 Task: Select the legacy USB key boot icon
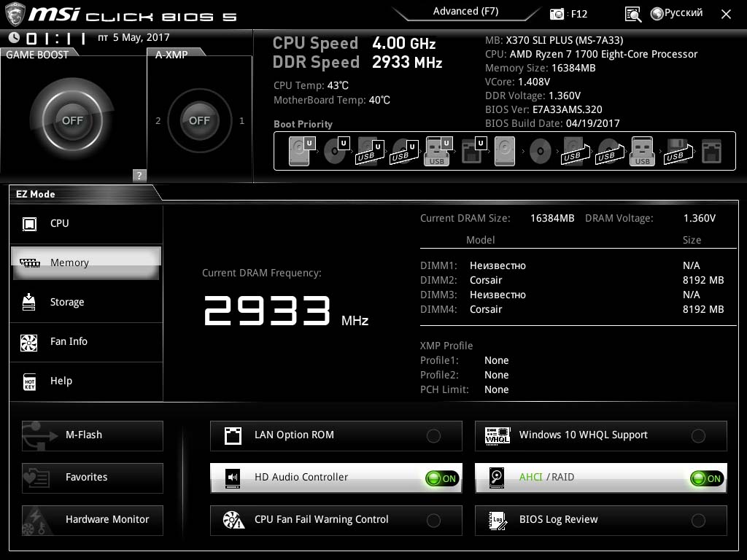click(x=642, y=151)
